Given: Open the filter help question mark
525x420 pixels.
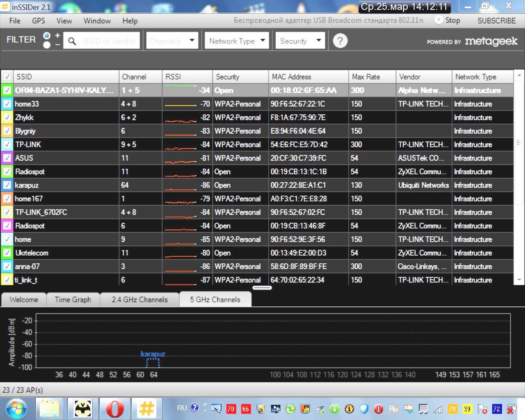Looking at the screenshot, I should [340, 41].
